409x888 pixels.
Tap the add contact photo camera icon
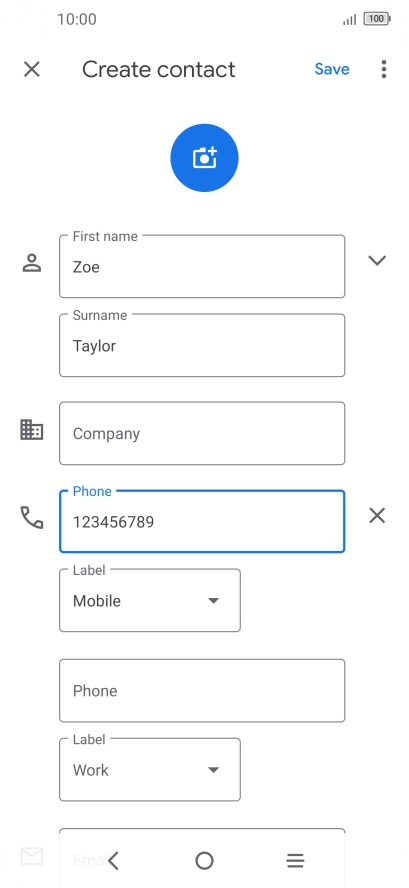click(204, 158)
